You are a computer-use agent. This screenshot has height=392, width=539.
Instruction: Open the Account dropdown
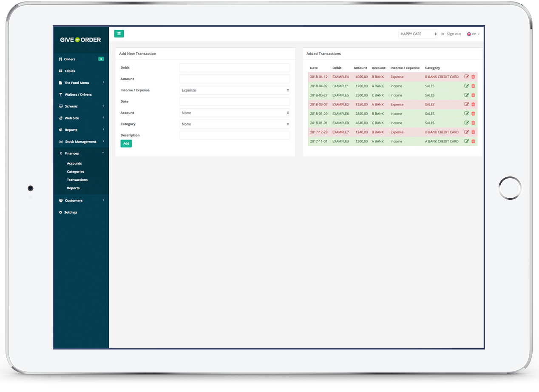235,113
